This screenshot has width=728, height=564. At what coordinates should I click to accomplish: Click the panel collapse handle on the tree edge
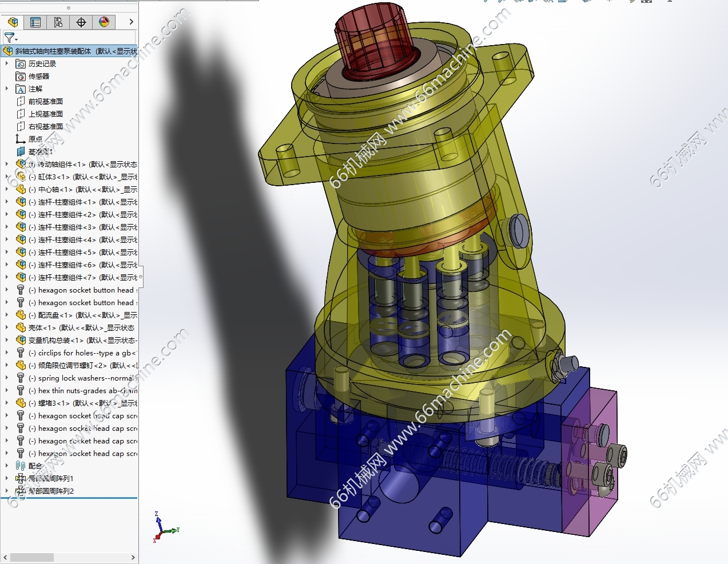[x=141, y=277]
